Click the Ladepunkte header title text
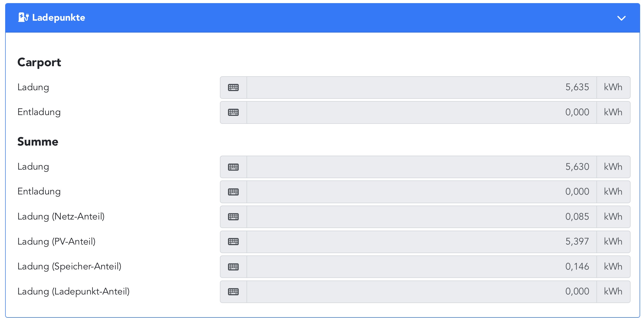The width and height of the screenshot is (644, 318). (x=59, y=18)
